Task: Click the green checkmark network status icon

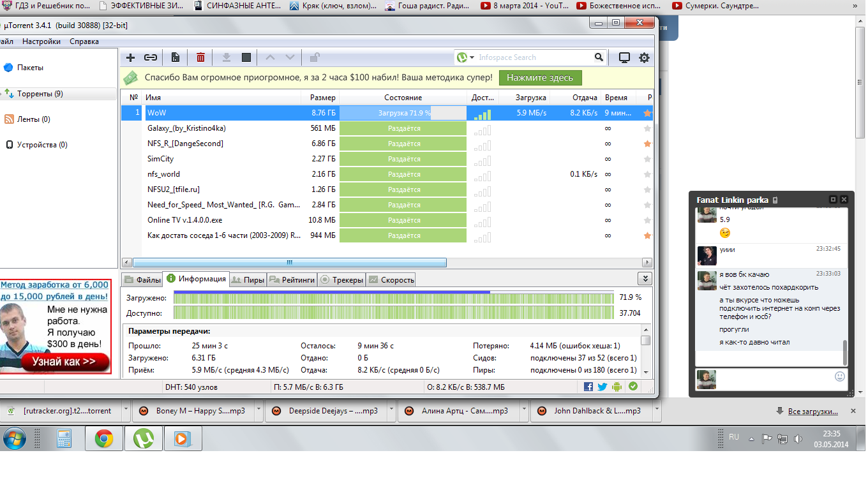Action: click(633, 386)
